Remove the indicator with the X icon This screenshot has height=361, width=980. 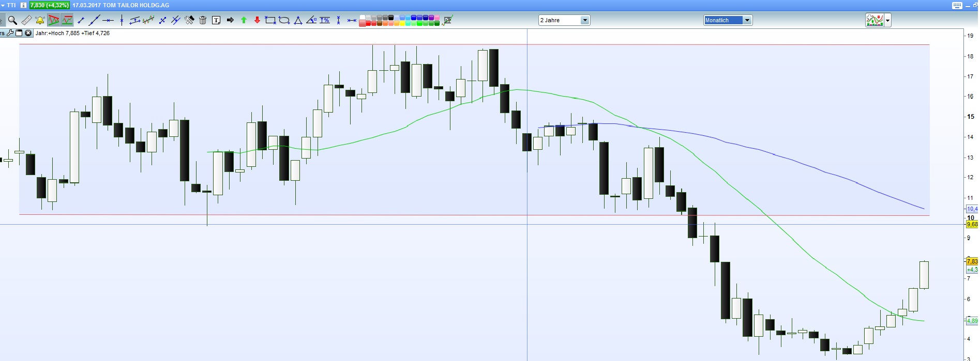pos(28,33)
